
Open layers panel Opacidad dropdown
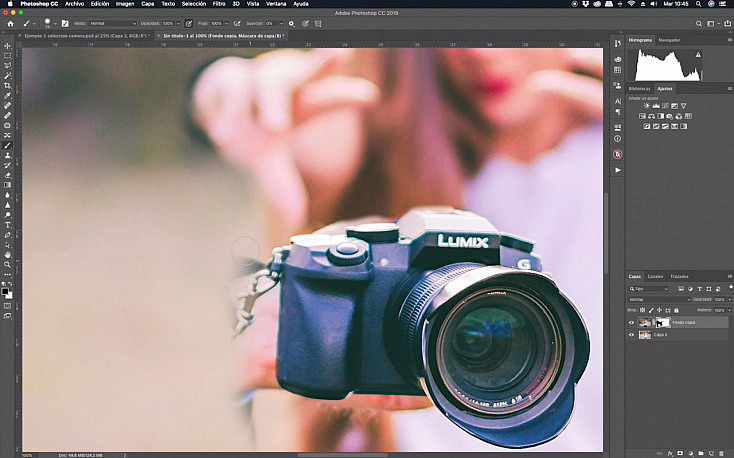click(x=729, y=299)
